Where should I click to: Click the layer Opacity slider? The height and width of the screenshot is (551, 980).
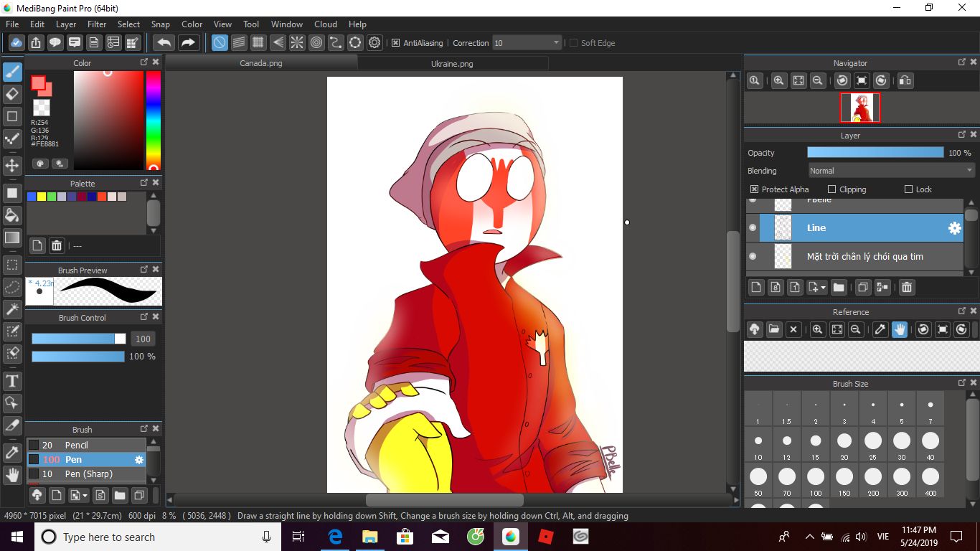coord(875,152)
